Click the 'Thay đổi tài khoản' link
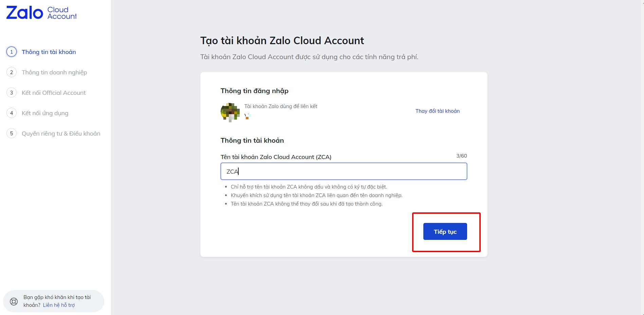644x315 pixels. point(437,111)
